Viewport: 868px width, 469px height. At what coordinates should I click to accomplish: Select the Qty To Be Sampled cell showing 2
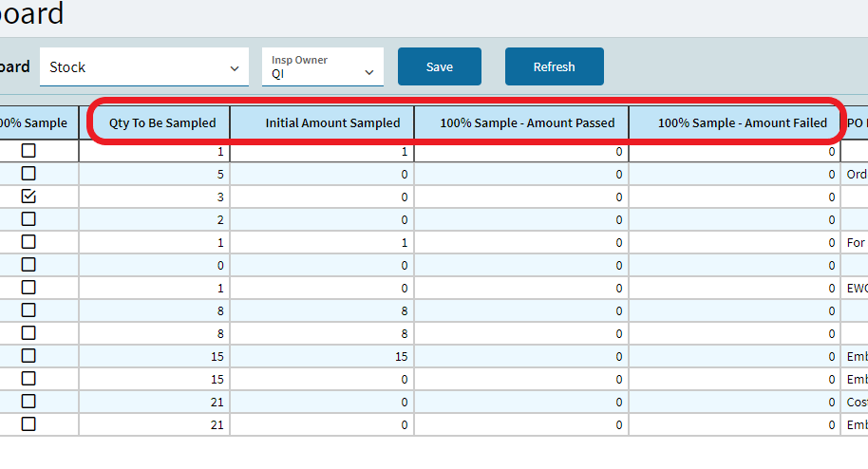pyautogui.click(x=155, y=219)
